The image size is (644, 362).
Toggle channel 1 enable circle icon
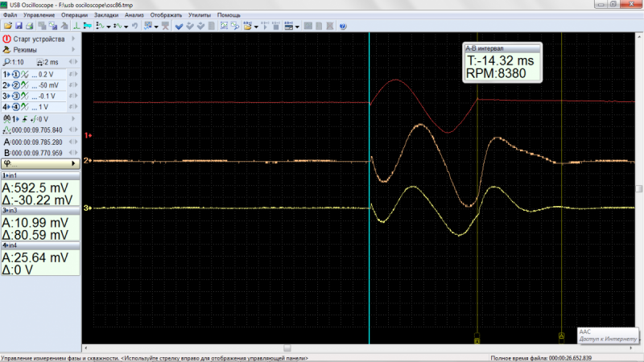point(14,73)
